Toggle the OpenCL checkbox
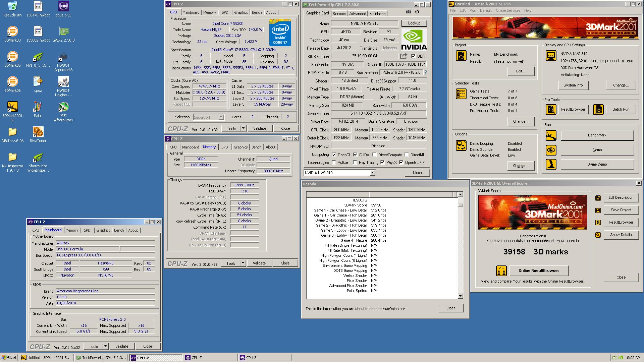The height and width of the screenshot is (362, 644). (334, 155)
